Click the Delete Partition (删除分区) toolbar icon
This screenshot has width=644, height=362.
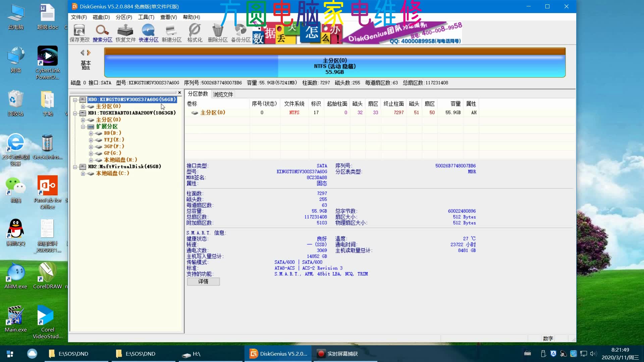pyautogui.click(x=218, y=33)
